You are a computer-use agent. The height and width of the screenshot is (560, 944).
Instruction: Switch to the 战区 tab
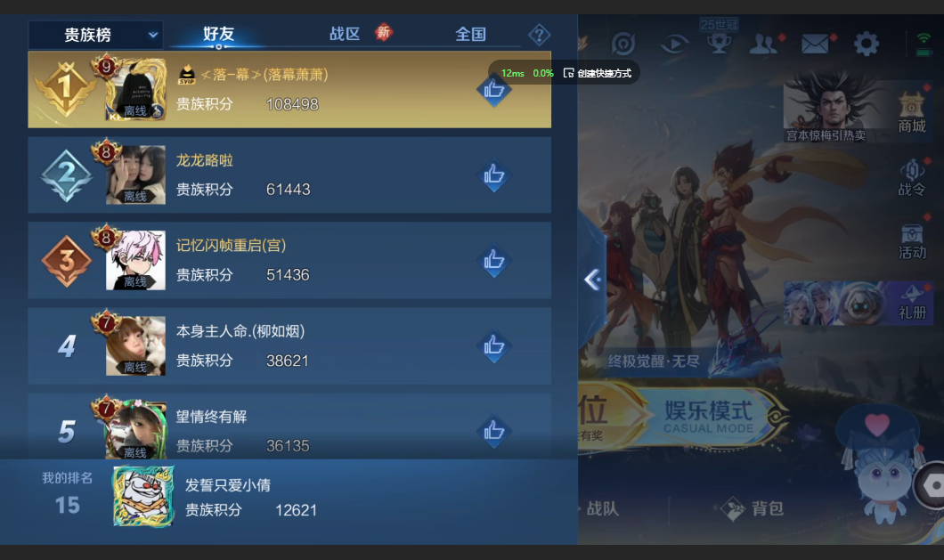click(345, 34)
